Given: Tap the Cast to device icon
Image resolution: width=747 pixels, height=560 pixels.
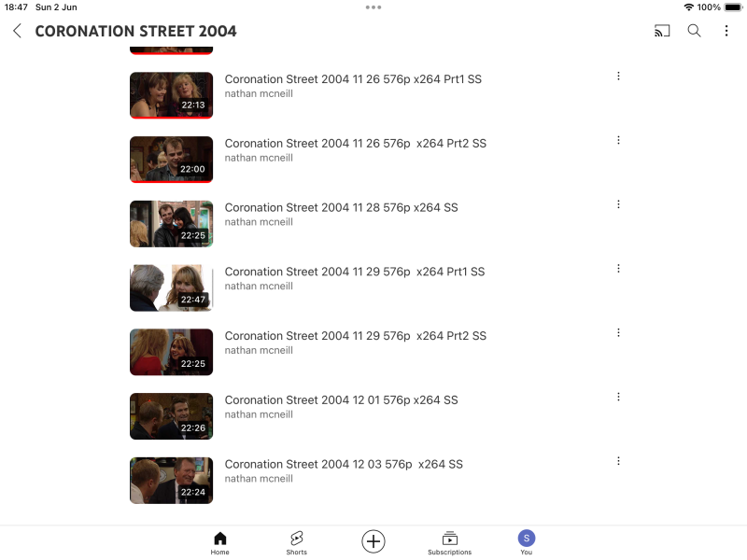Looking at the screenshot, I should pyautogui.click(x=662, y=31).
